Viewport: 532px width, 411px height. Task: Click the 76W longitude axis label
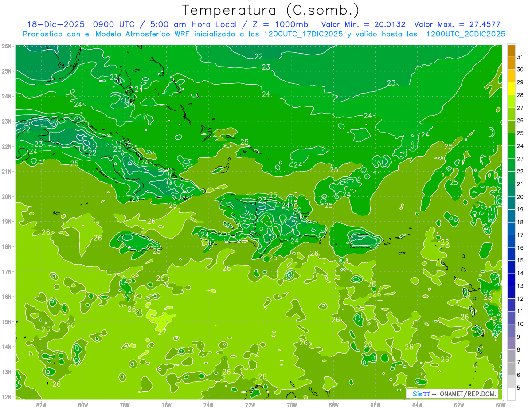(167, 405)
